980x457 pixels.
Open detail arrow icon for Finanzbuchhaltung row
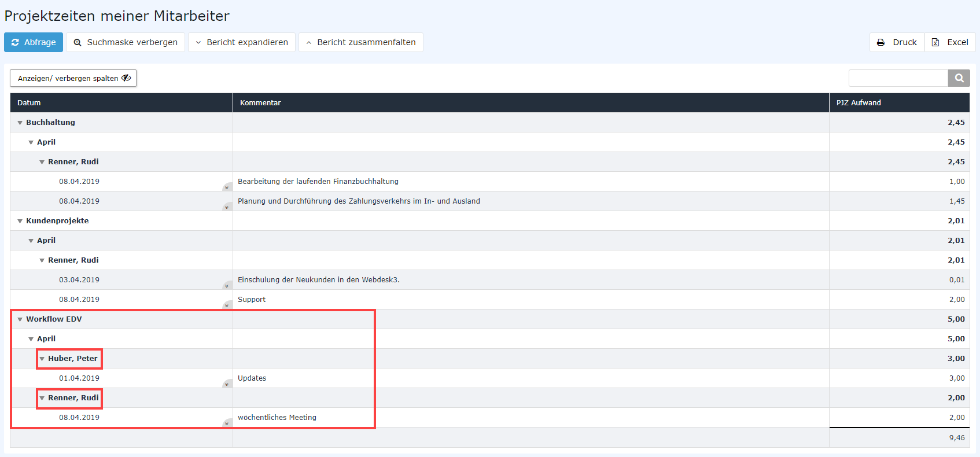click(227, 187)
